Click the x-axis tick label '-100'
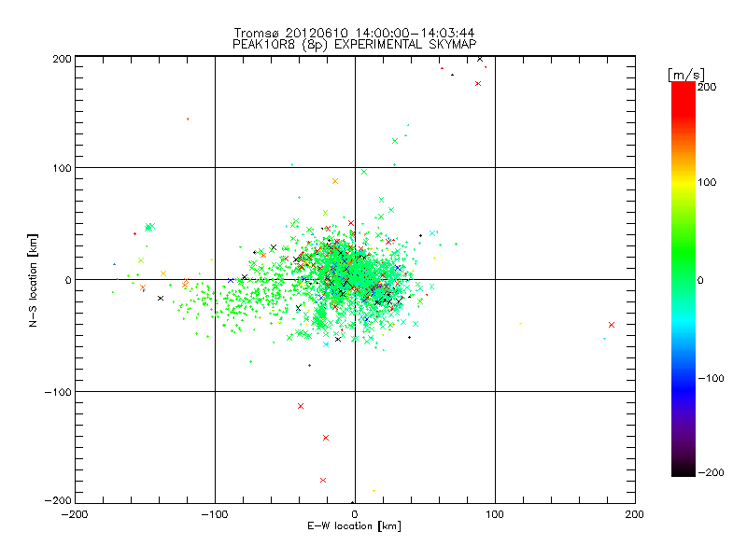The image size is (747, 560). click(215, 514)
